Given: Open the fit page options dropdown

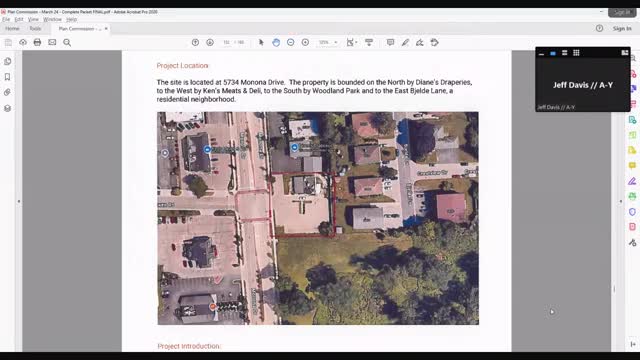Looking at the screenshot, I should pos(351,42).
